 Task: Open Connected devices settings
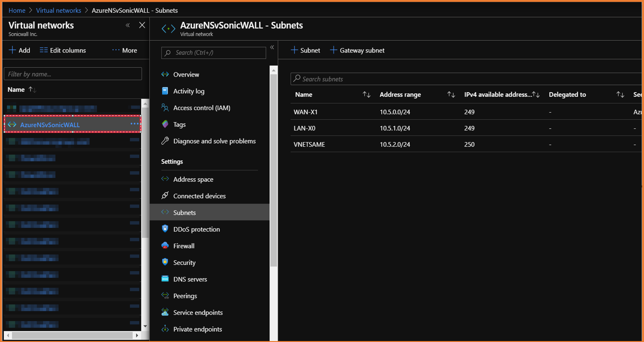click(x=199, y=196)
